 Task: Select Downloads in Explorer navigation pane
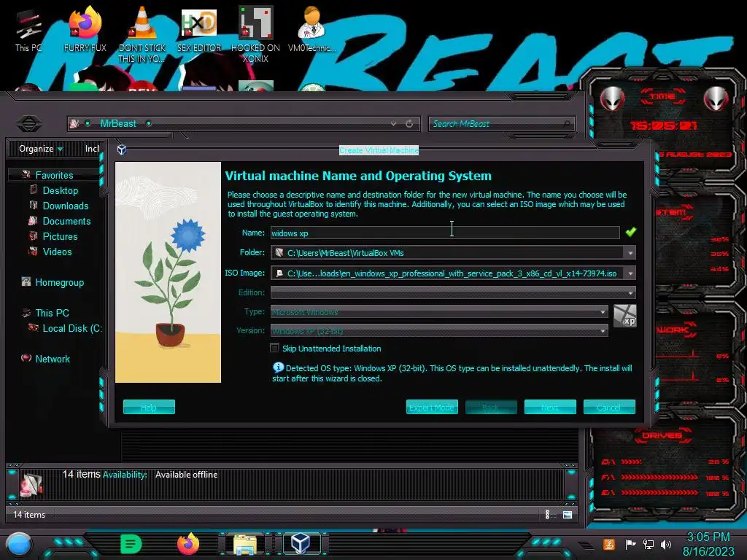[65, 206]
